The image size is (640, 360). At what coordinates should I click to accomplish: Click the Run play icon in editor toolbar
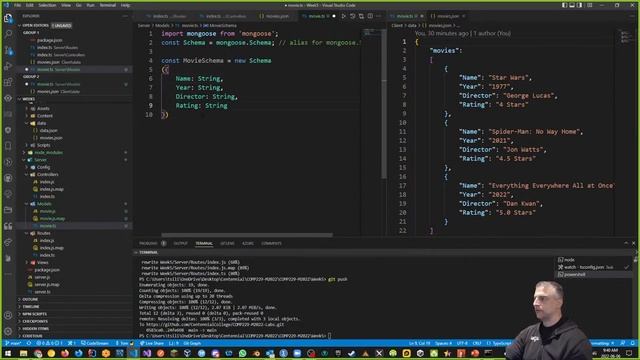[343, 16]
